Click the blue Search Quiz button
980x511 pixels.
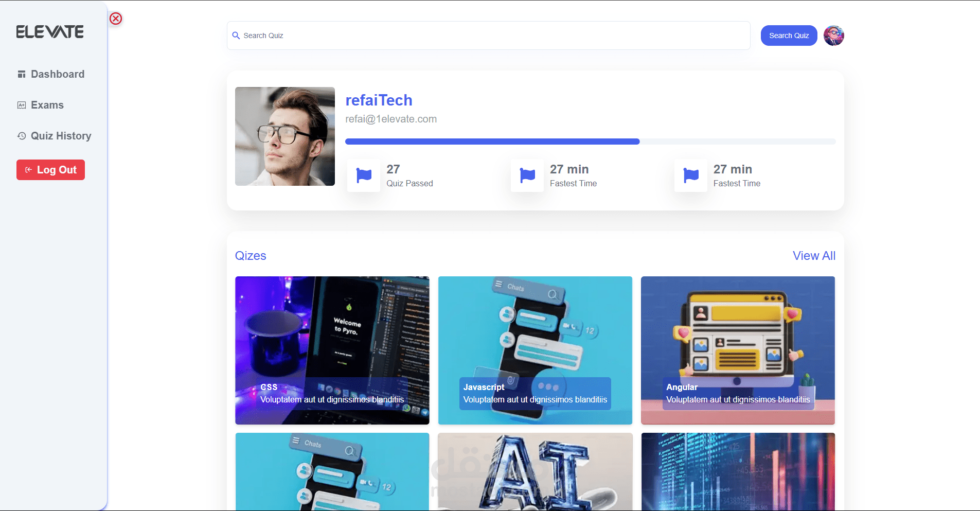point(789,36)
